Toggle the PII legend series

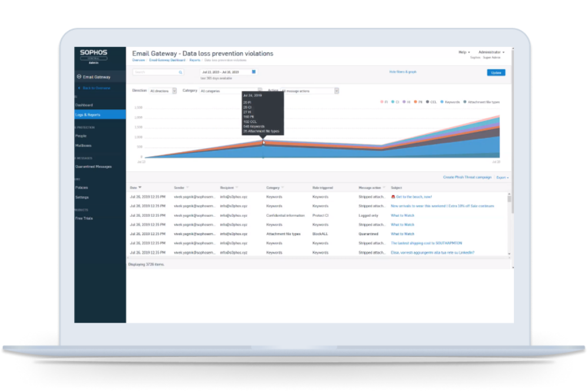point(418,102)
